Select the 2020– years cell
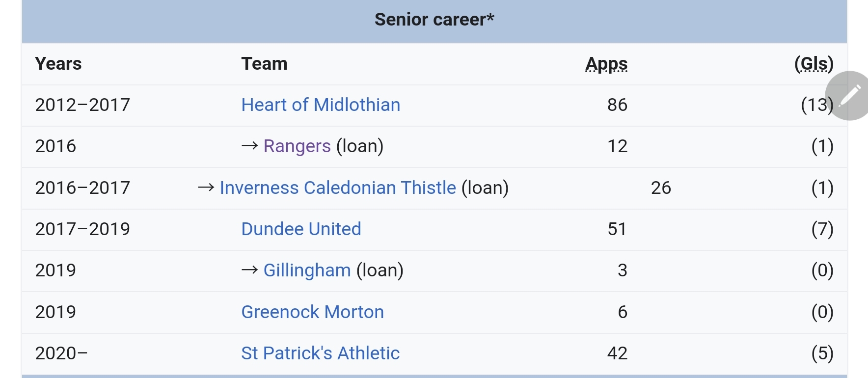Viewport: 868px width, 378px height. pos(61,353)
